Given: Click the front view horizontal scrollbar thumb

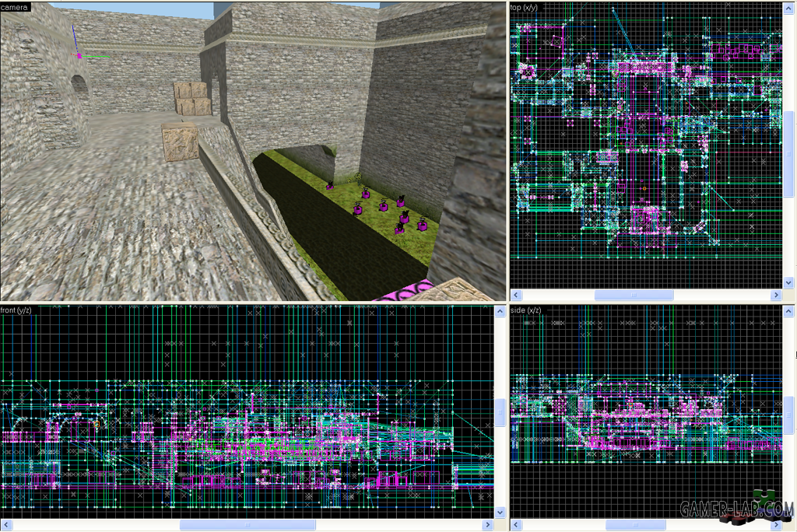Looking at the screenshot, I should coord(248,524).
